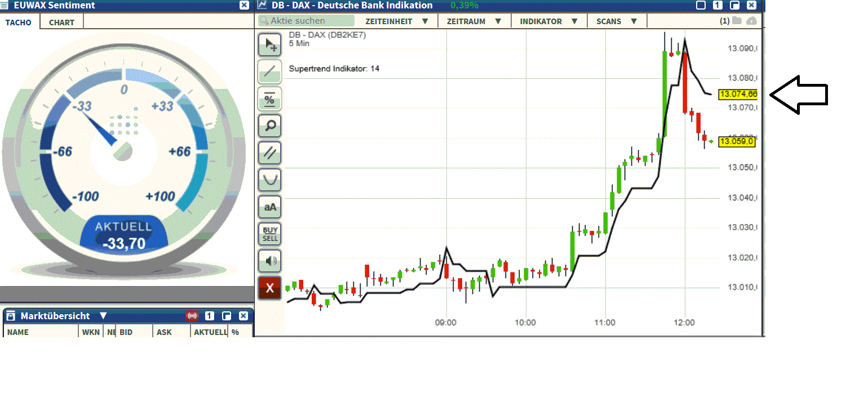
Task: Open the zoom magnifier tool
Action: click(x=269, y=126)
